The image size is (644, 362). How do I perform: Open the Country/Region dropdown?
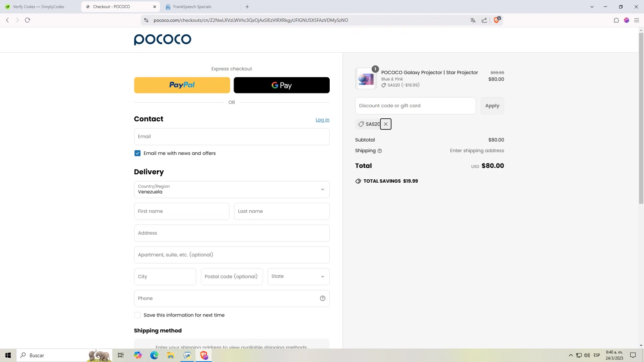pos(232,190)
